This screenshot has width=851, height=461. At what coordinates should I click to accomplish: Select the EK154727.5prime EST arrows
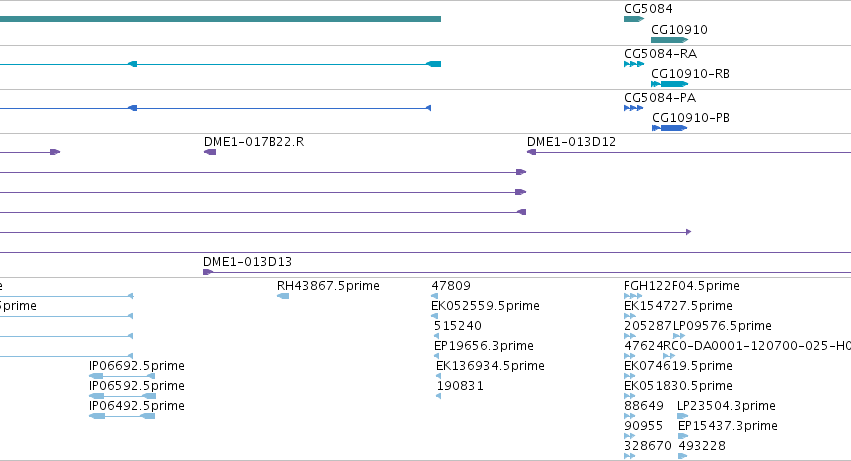click(630, 316)
